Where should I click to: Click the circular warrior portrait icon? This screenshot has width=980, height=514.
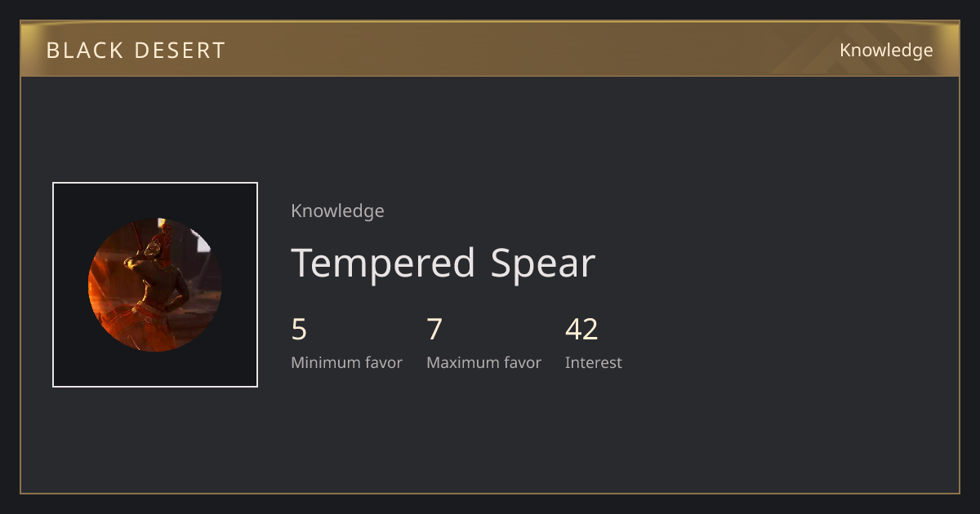click(x=155, y=285)
